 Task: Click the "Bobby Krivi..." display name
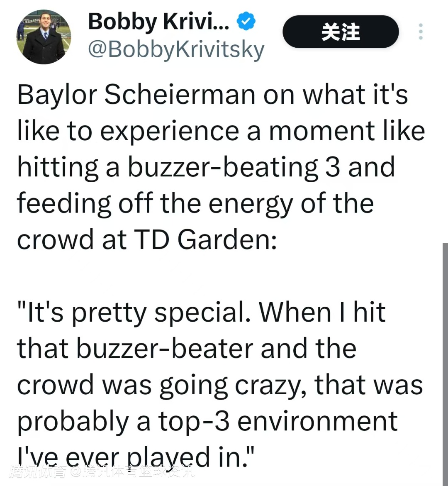(x=158, y=22)
